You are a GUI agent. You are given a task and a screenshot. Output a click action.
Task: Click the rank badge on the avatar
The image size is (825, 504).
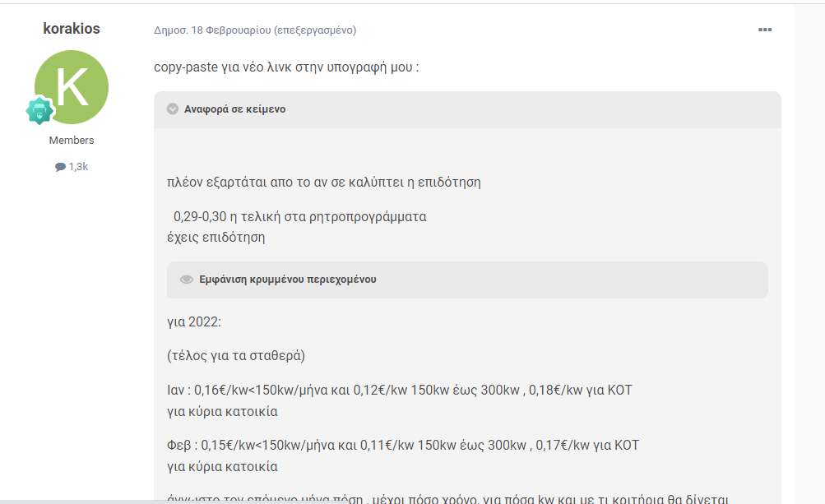39,111
